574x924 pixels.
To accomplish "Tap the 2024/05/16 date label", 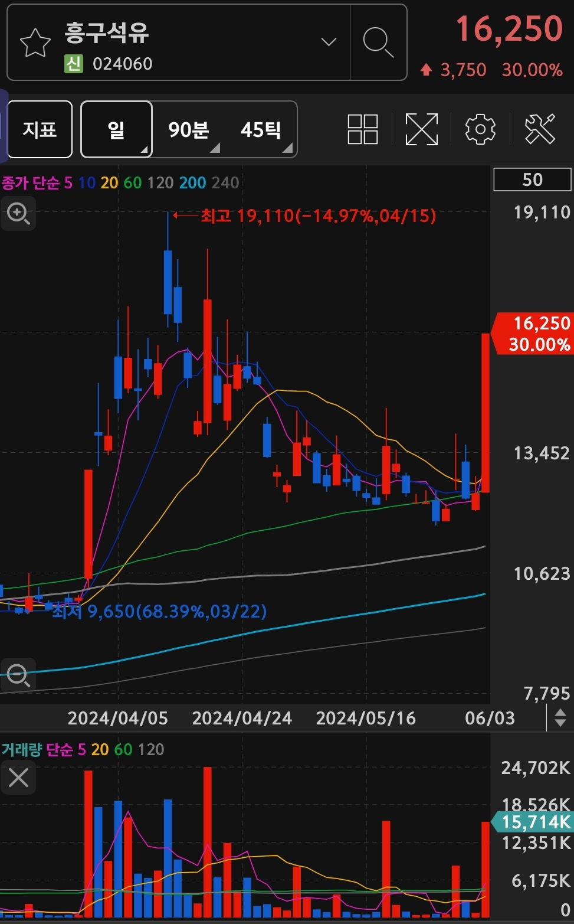I will (x=366, y=718).
